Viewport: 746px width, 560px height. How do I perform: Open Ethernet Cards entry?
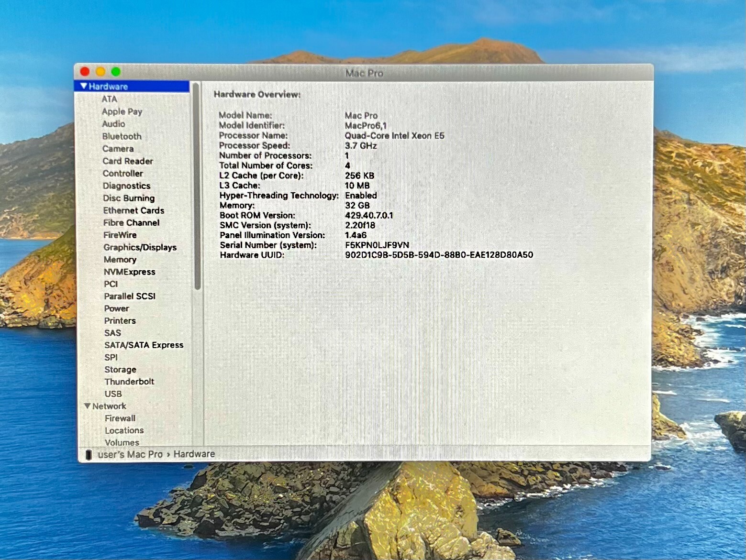tap(134, 210)
